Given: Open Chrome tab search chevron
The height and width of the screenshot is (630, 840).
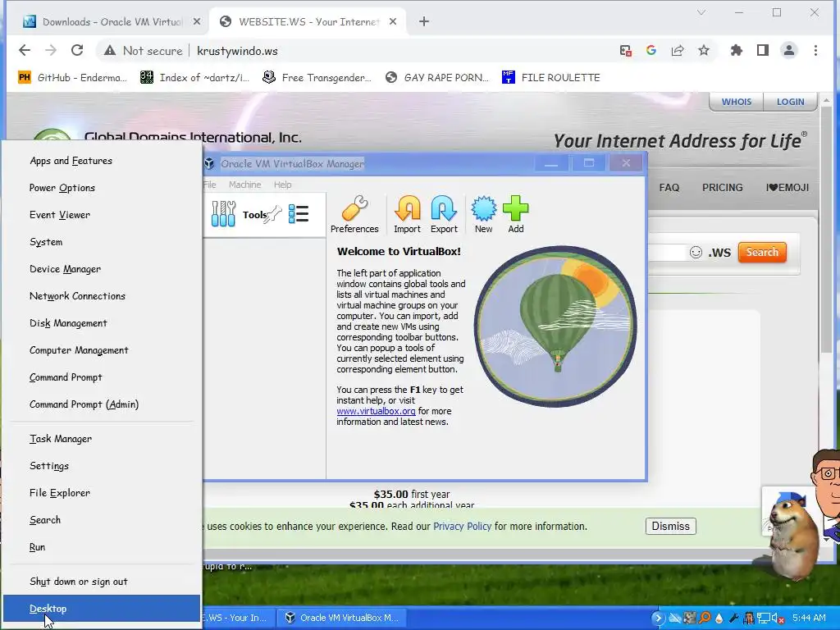Looking at the screenshot, I should [x=701, y=12].
